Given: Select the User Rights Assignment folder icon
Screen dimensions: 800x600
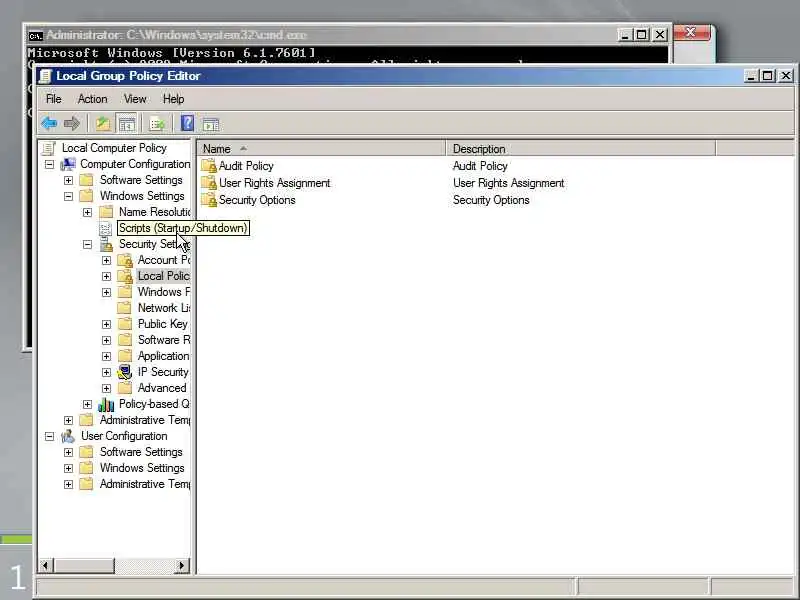Looking at the screenshot, I should point(209,183).
